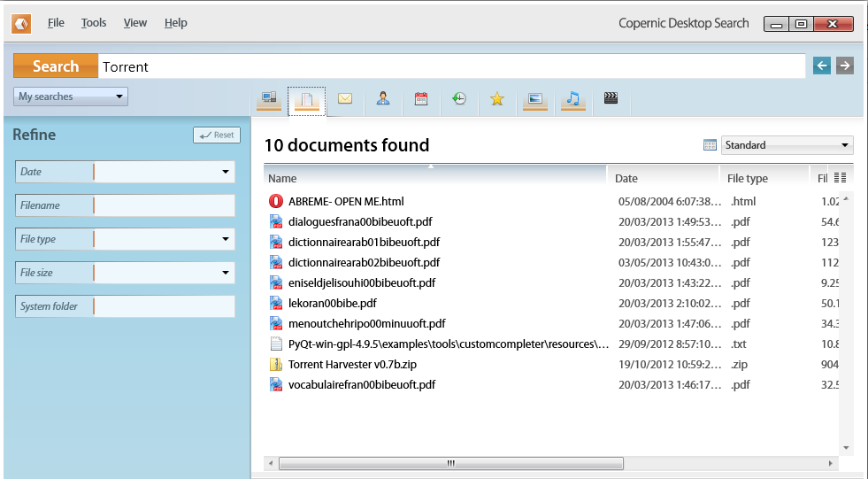868x479 pixels.
Task: Sort results by File type column header
Action: tap(765, 178)
